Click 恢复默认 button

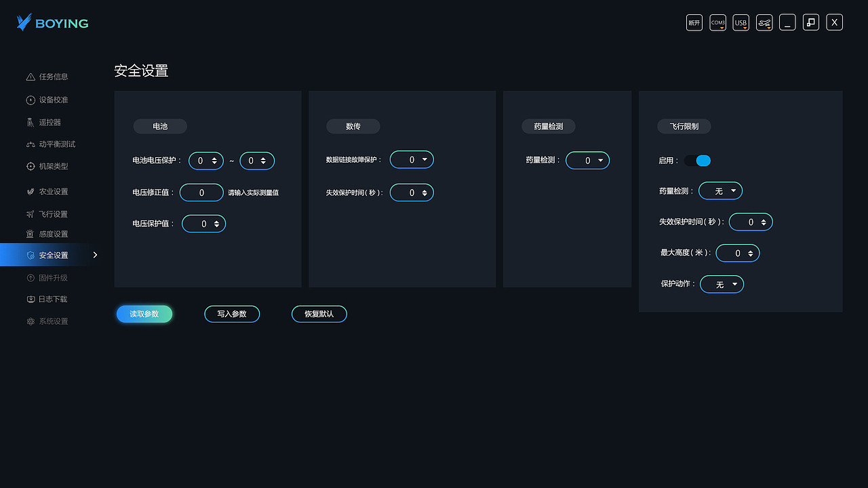pos(319,314)
